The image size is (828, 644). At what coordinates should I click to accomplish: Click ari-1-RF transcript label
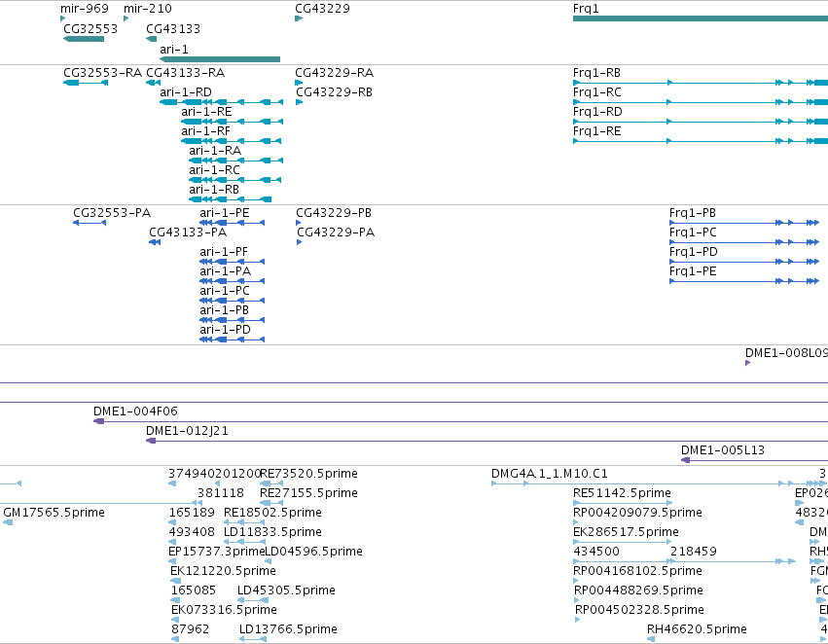pyautogui.click(x=205, y=131)
